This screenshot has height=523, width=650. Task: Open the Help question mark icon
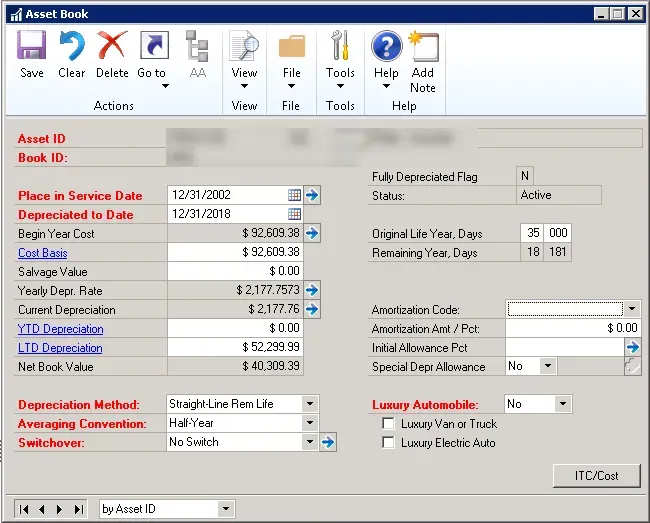tap(386, 47)
